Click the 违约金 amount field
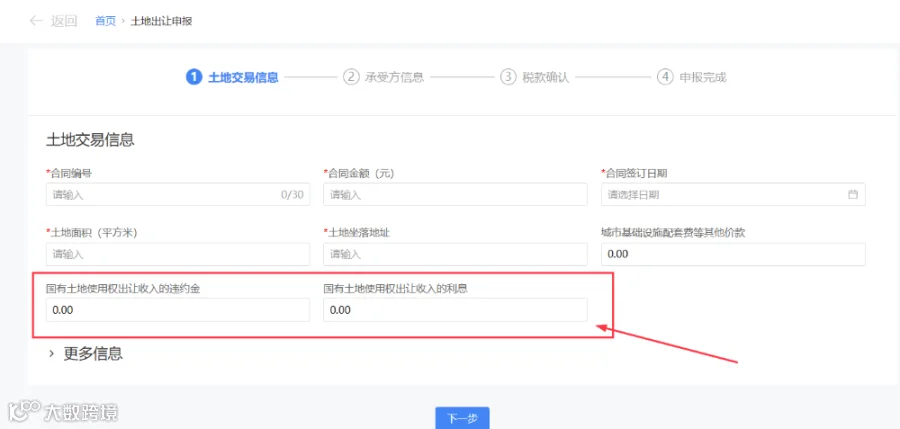 click(x=178, y=310)
